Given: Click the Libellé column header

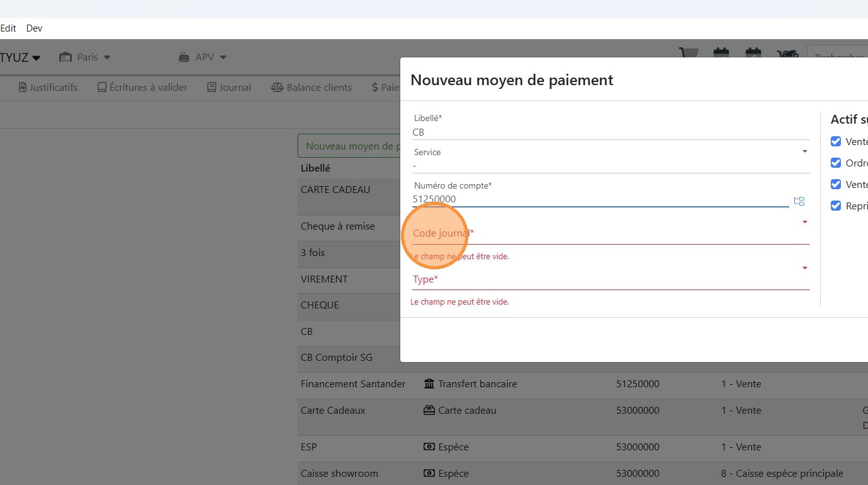Looking at the screenshot, I should pyautogui.click(x=316, y=168).
